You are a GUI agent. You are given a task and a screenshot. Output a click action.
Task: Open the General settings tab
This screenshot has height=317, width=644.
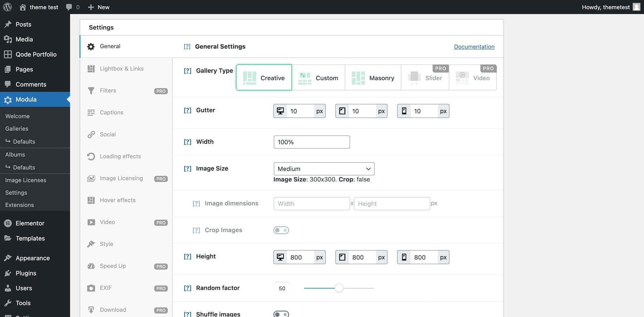coord(126,47)
